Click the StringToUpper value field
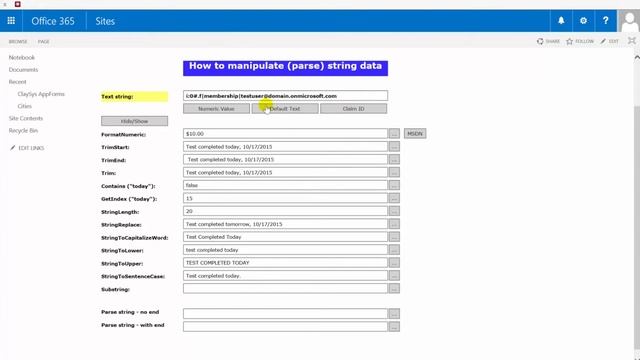Image resolution: width=640 pixels, height=360 pixels. tap(285, 263)
